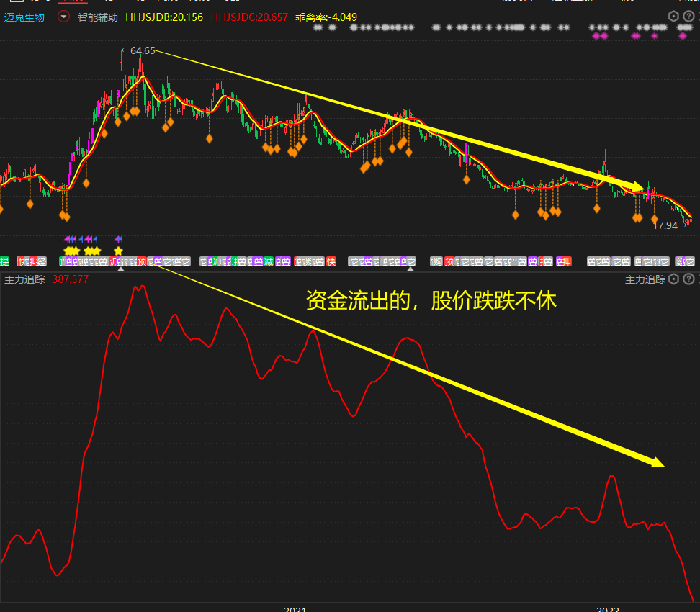The width and height of the screenshot is (700, 612).
Task: Click the stock name 迈克生物
Action: pyautogui.click(x=24, y=16)
